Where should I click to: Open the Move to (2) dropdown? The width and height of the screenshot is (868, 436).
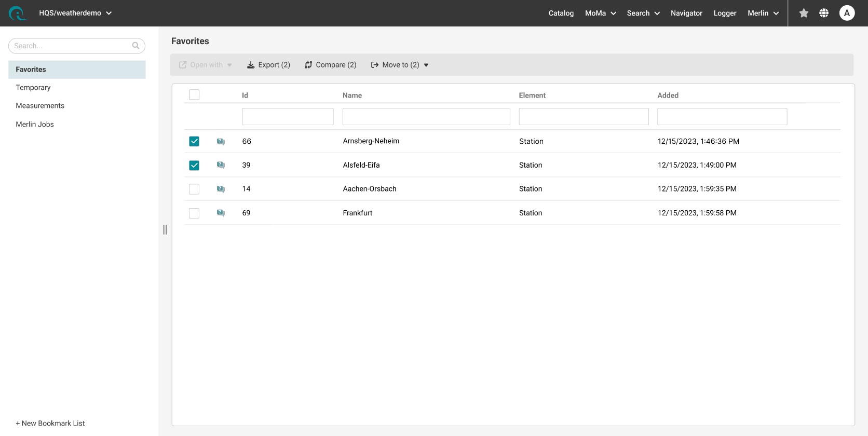[x=400, y=65]
